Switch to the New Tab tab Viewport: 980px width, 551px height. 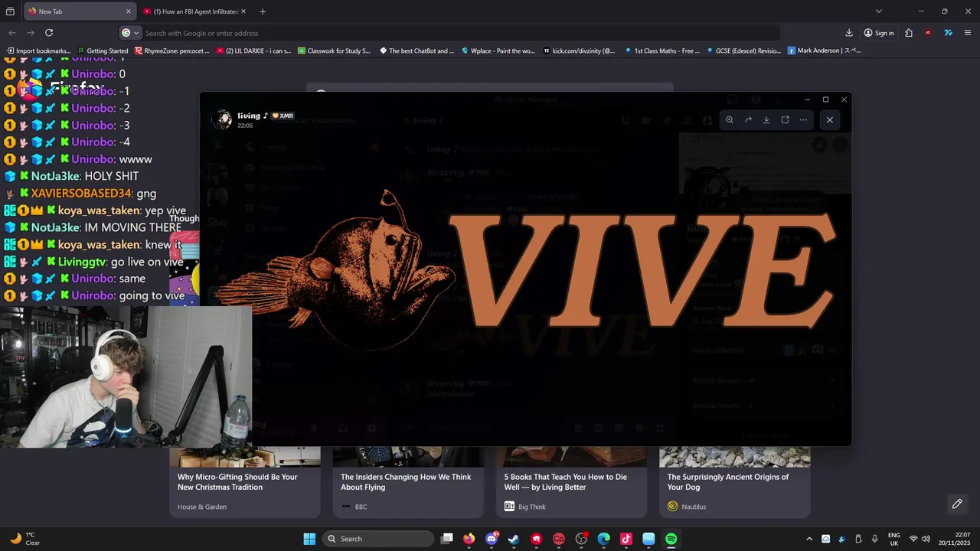[79, 11]
